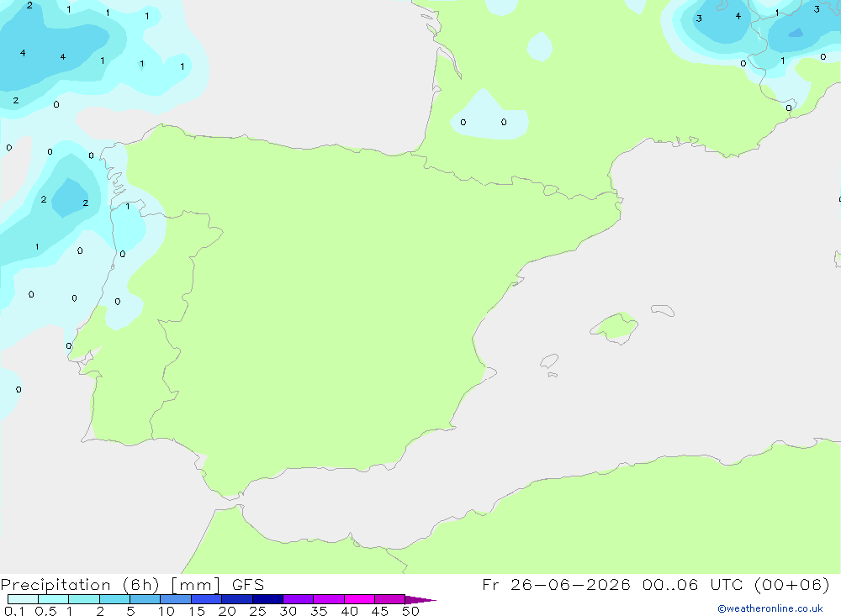Click the legend value "35"
This screenshot has height=616, width=841.
319,611
